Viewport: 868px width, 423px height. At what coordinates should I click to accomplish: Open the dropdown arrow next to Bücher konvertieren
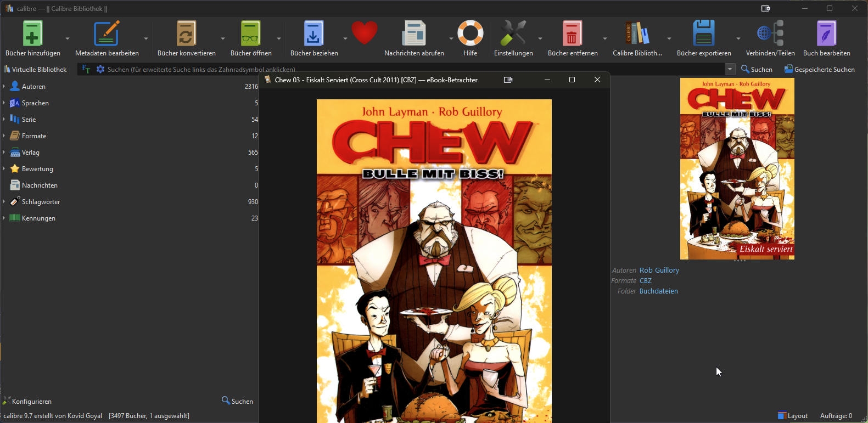[223, 38]
